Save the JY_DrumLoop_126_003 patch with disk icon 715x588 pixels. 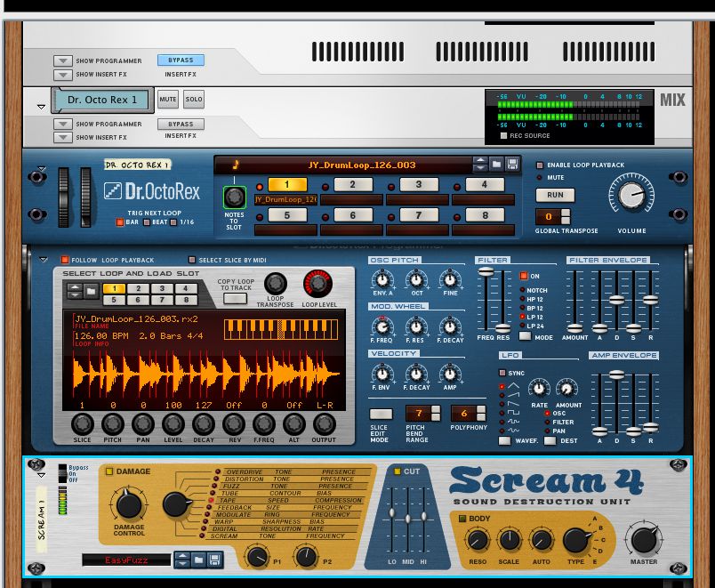pyautogui.click(x=512, y=165)
